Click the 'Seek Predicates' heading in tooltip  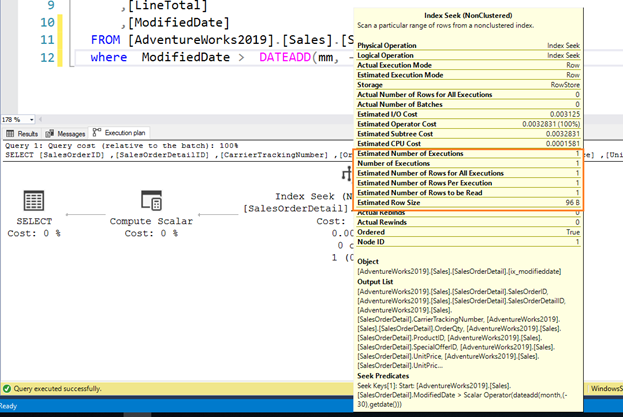pos(383,376)
